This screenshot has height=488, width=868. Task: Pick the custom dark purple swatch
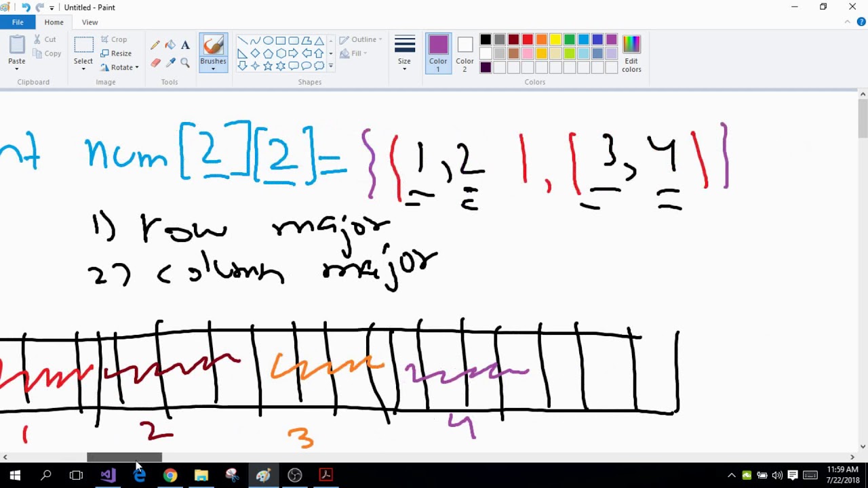(486, 67)
